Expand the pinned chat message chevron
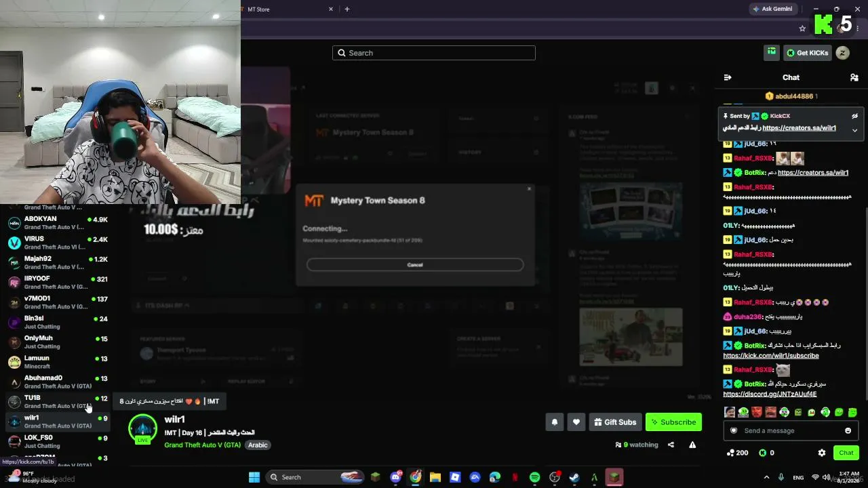 (854, 130)
